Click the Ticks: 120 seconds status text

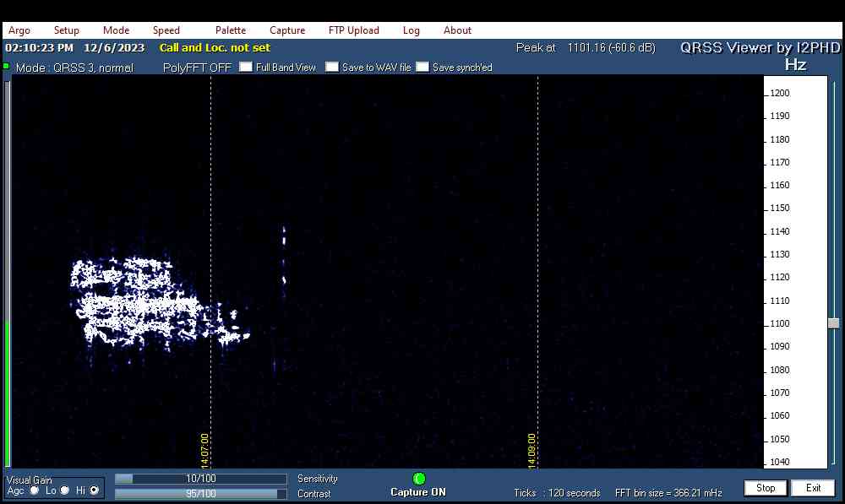[557, 493]
